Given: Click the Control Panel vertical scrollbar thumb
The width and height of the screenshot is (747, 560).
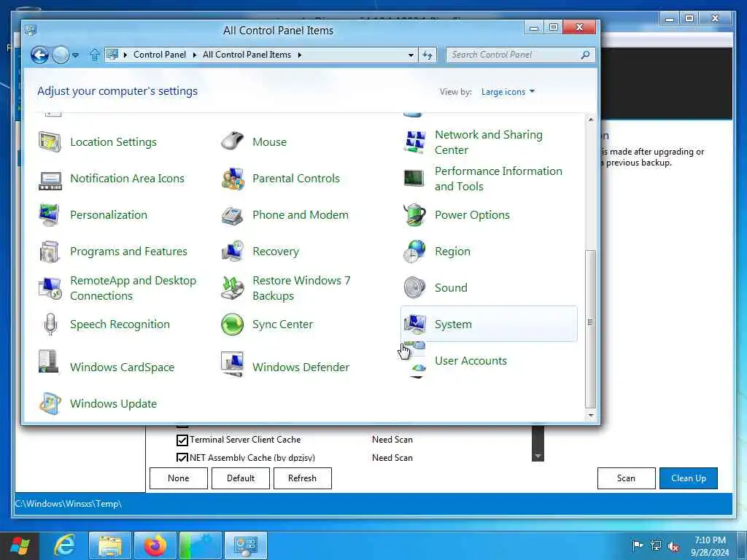Looking at the screenshot, I should point(591,329).
